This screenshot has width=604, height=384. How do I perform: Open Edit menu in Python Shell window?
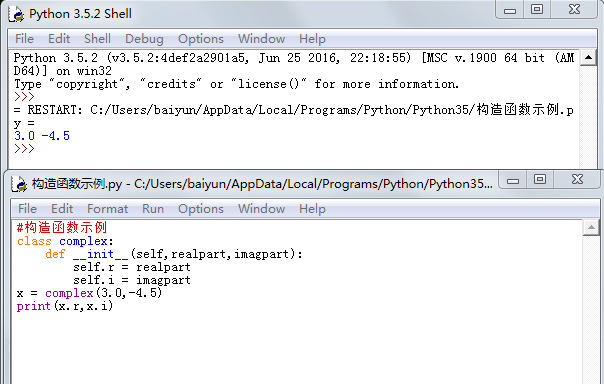click(59, 39)
